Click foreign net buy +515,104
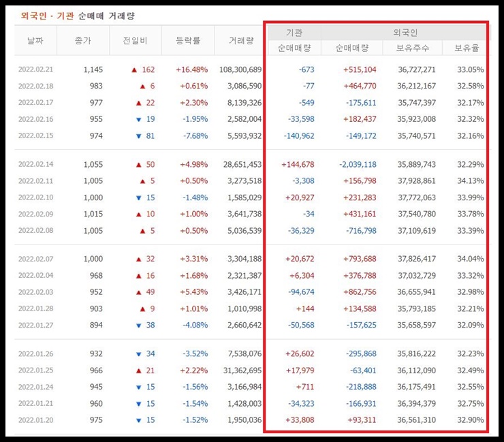Viewport: 504px width, 442px height. coord(360,69)
